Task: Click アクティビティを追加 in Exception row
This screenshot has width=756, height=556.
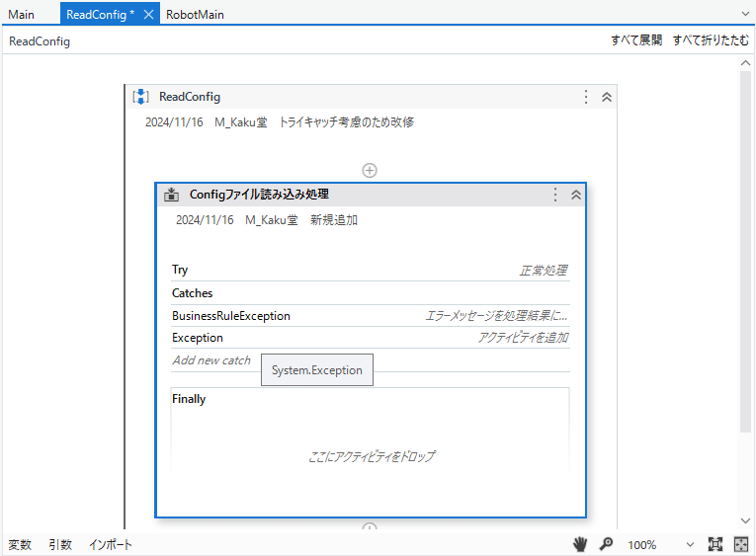Action: (523, 338)
